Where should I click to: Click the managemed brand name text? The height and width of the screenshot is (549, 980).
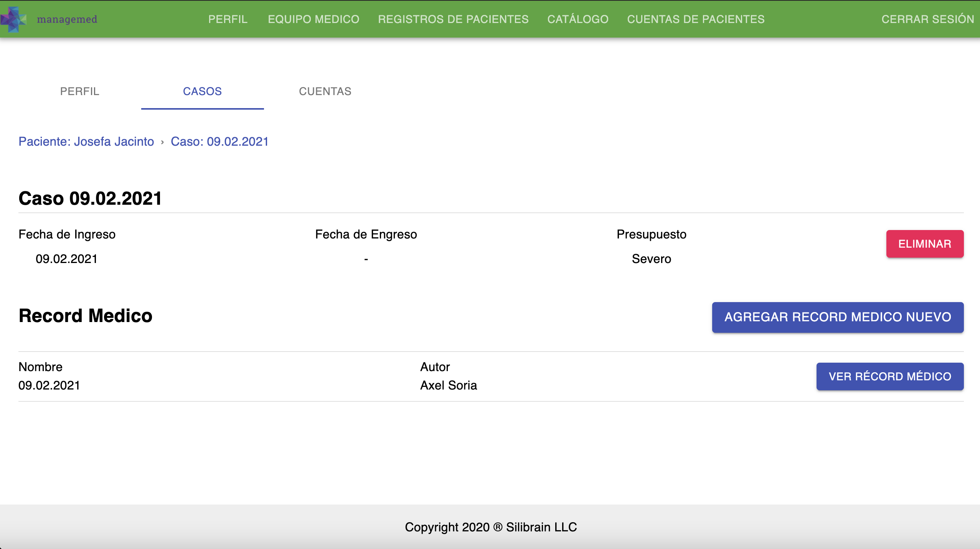coord(67,19)
